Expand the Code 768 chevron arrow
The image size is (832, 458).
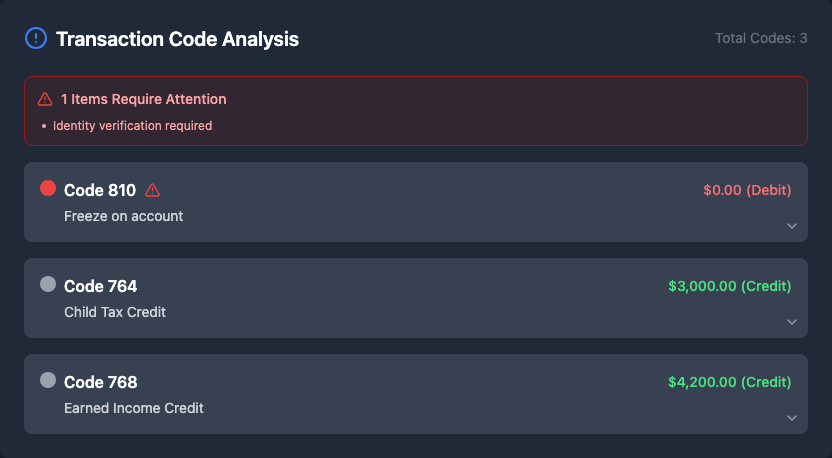tap(792, 418)
